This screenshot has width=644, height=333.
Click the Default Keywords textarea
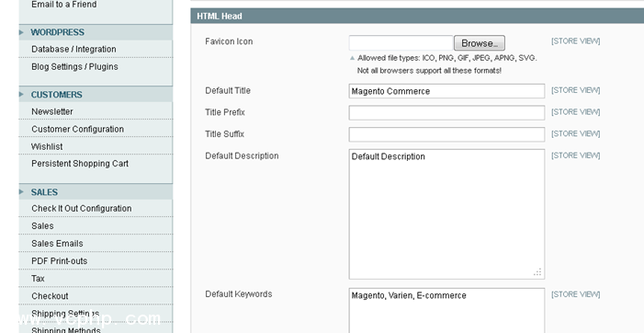tap(446, 311)
